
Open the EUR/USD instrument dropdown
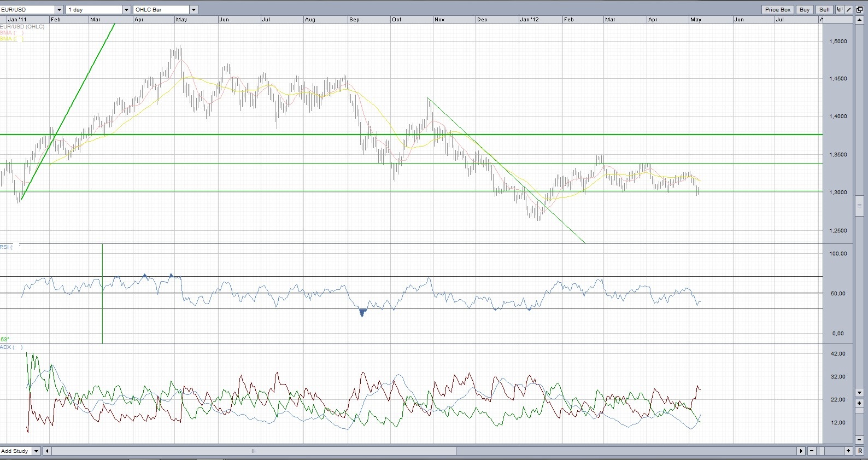tap(59, 10)
